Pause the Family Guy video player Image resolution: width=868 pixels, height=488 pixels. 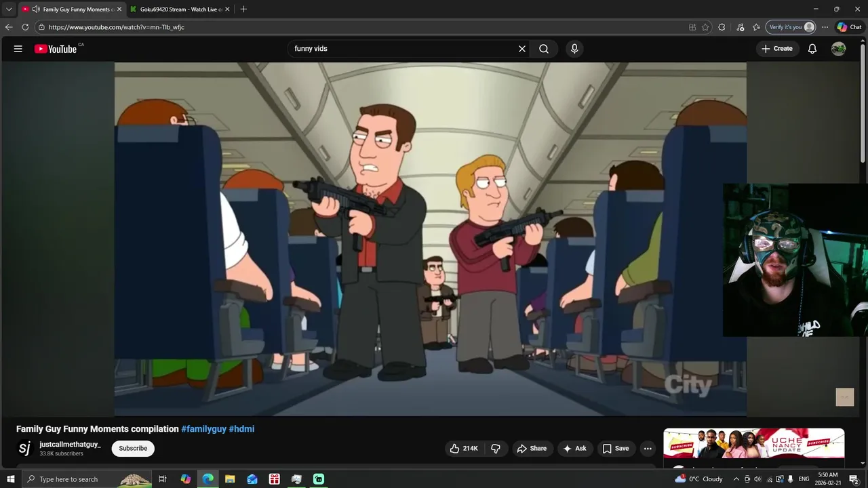coord(430,239)
